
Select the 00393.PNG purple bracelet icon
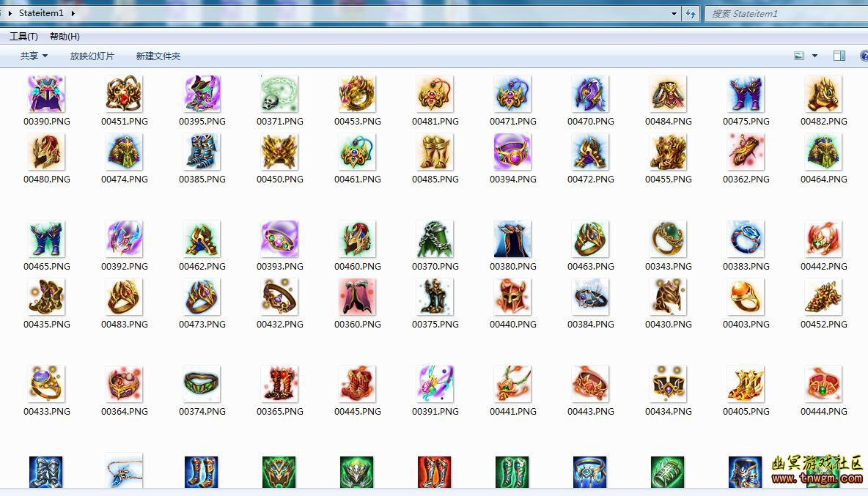point(279,239)
